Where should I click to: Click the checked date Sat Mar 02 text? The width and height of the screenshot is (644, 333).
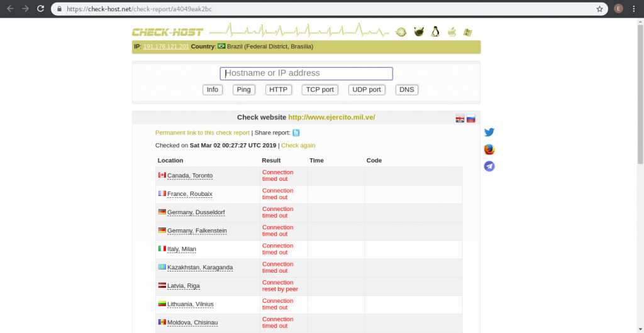233,145
